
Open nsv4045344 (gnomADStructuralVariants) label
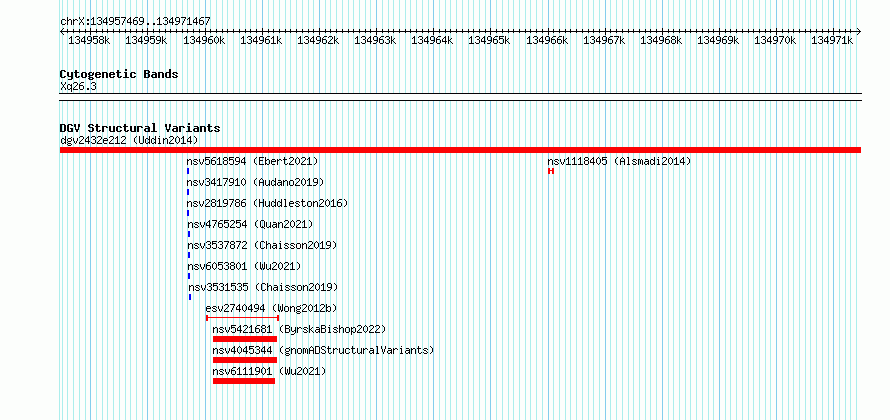pyautogui.click(x=323, y=351)
